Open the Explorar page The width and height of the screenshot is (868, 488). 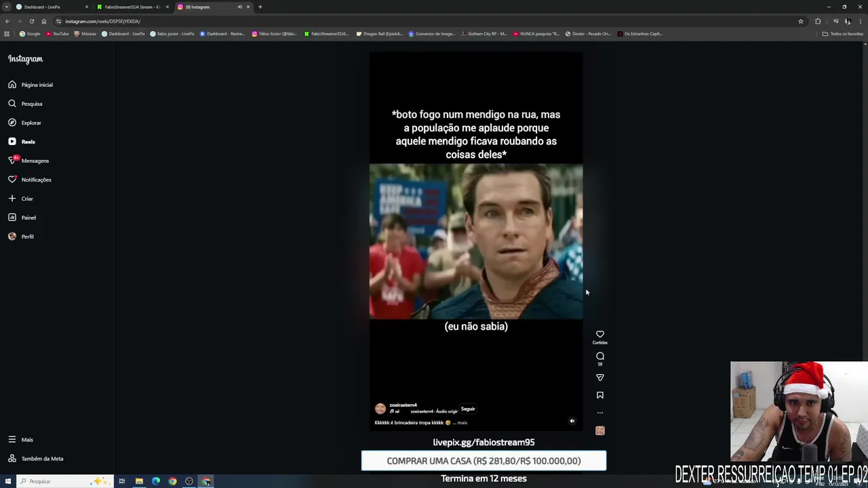25,123
